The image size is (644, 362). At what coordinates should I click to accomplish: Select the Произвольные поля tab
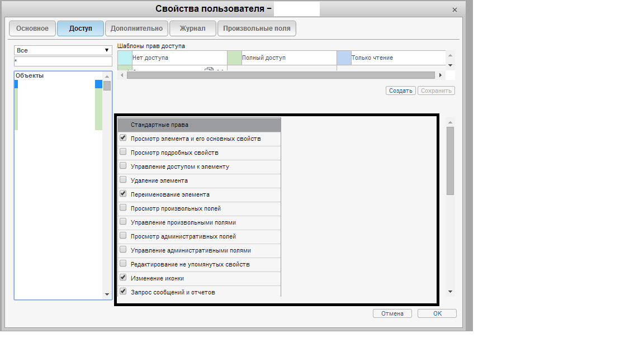pyautogui.click(x=257, y=28)
